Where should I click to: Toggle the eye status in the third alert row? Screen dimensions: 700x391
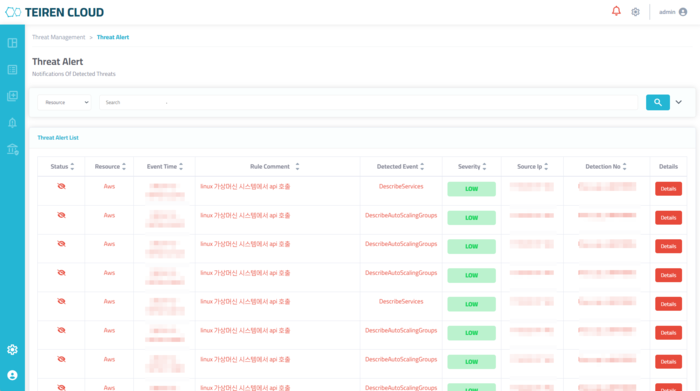pos(62,244)
